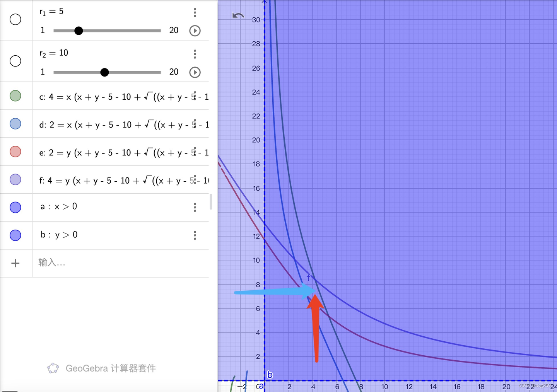Image resolution: width=557 pixels, height=392 pixels.
Task: Open the three-dot menu for b: y > 0
Action: [195, 235]
